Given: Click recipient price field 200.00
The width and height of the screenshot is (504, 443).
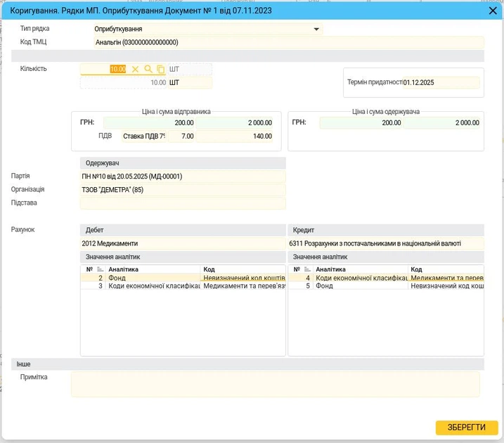Looking at the screenshot, I should tap(361, 123).
